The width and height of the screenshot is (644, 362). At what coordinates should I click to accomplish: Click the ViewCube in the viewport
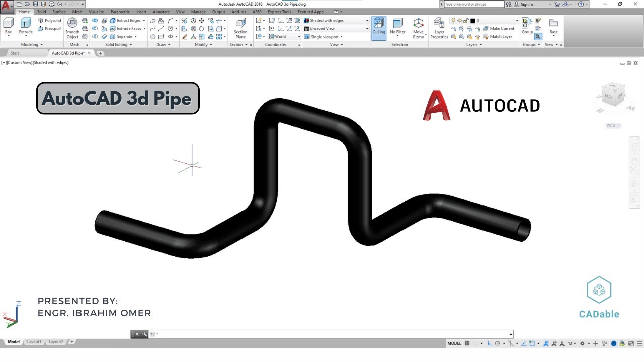tap(613, 96)
